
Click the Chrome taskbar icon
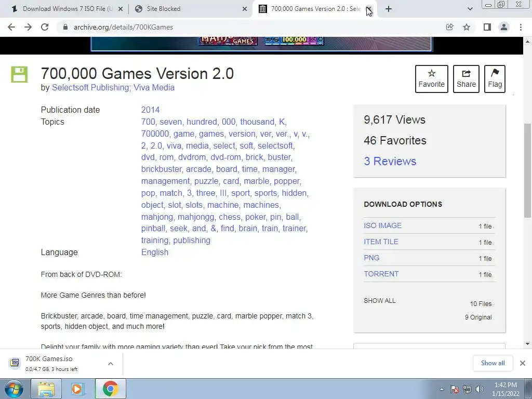[111, 389]
